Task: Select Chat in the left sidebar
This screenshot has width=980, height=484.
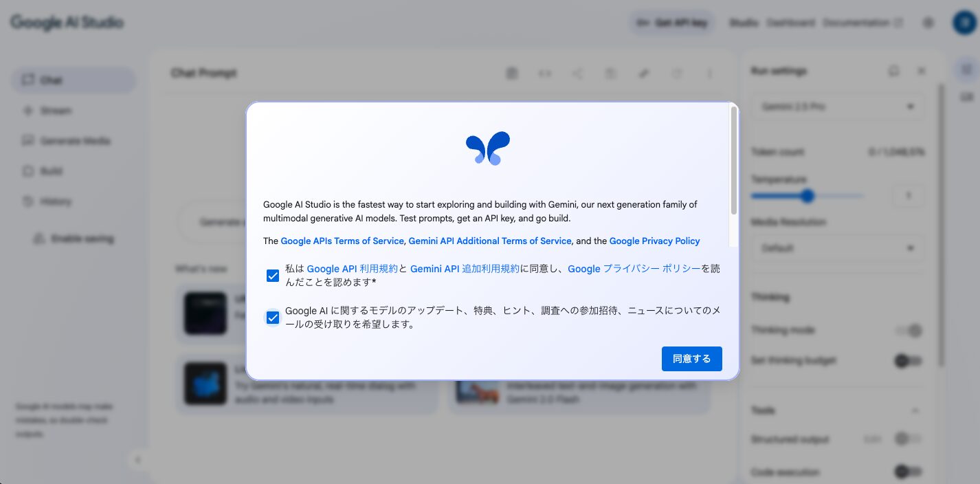Action: coord(74,80)
